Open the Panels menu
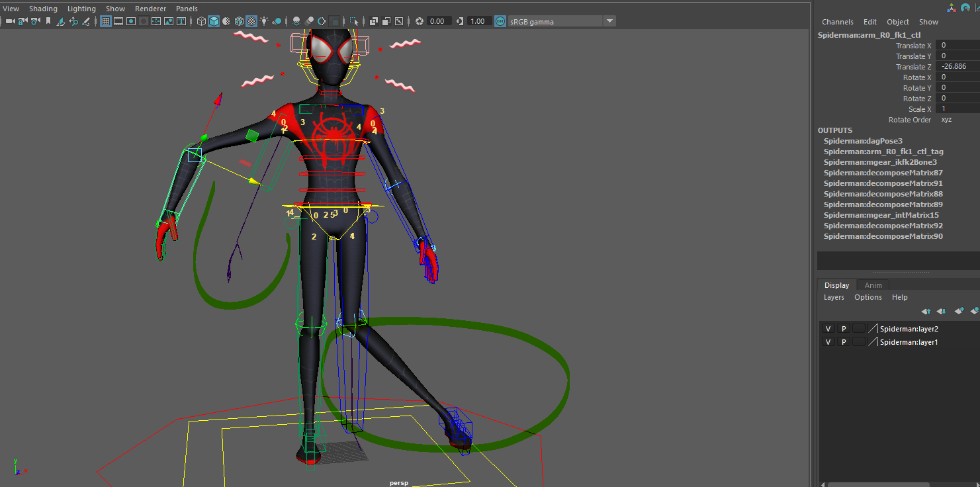 (187, 9)
